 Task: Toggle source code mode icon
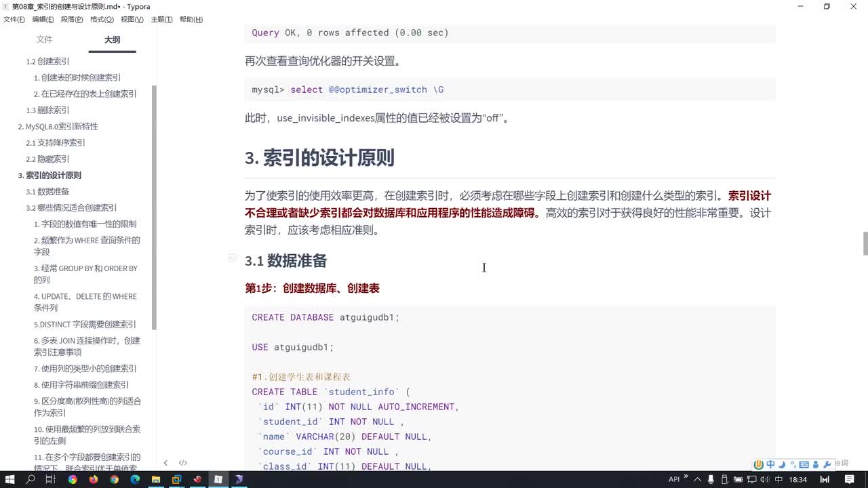pos(183,463)
